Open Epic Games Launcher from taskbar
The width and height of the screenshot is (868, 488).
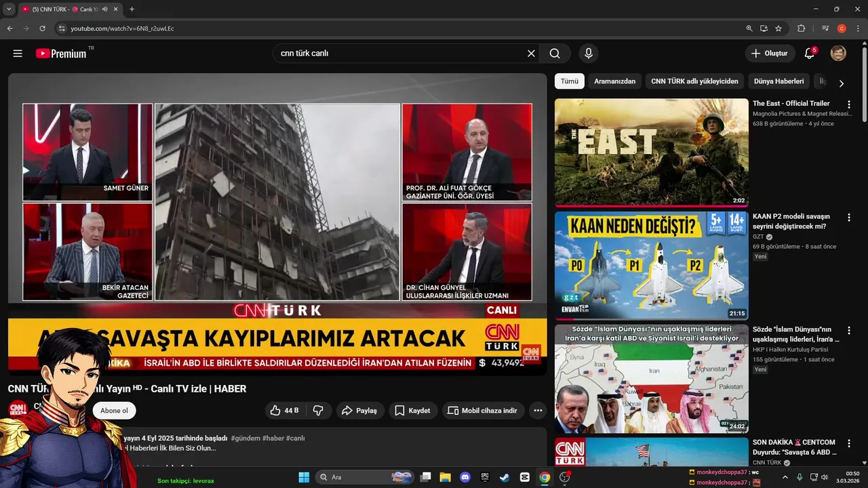[485, 477]
